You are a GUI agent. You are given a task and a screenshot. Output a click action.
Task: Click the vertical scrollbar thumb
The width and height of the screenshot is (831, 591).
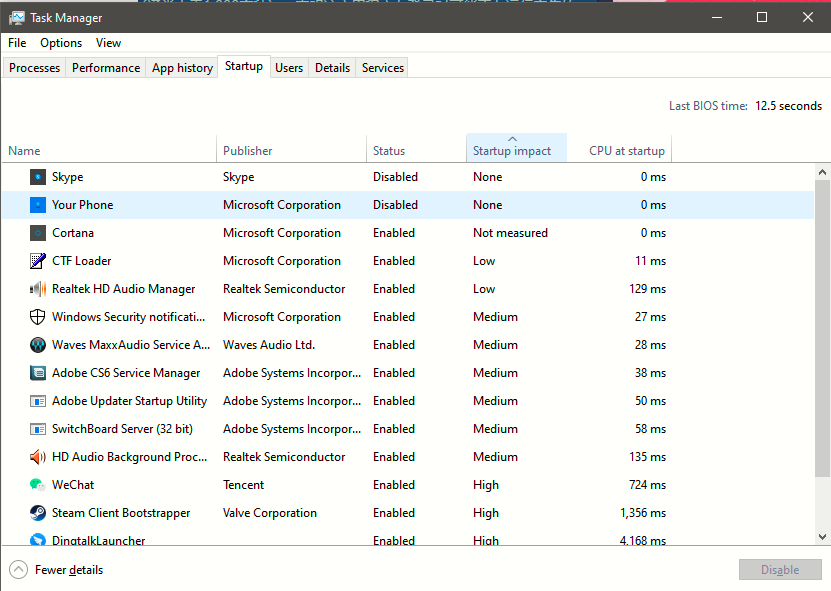tap(822, 329)
